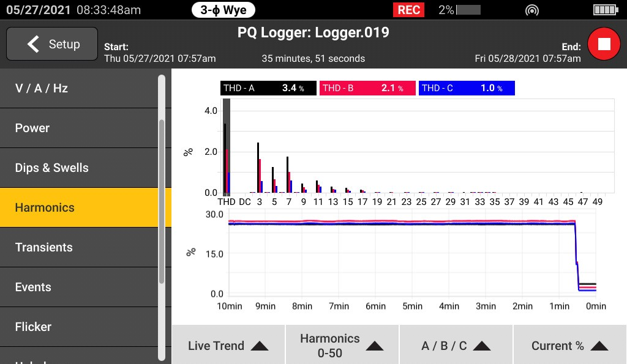Tap the wireless signal icon
The image size is (627, 364).
(532, 10)
